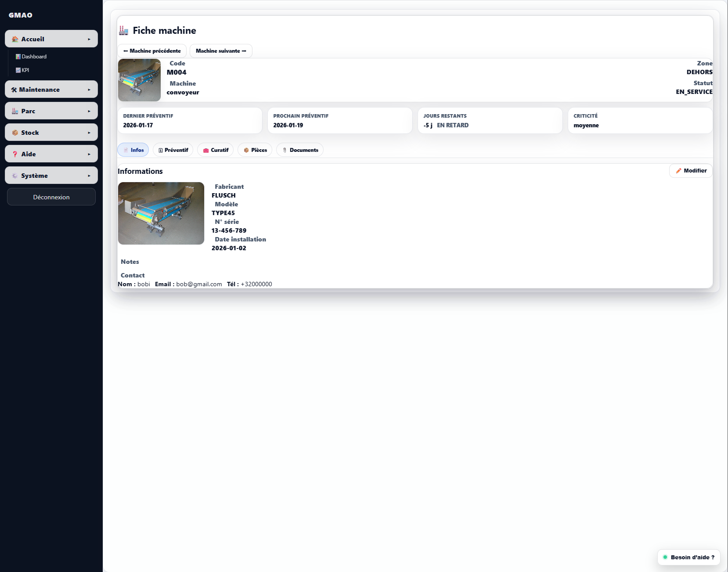Click the gear icon next to Système
The height and width of the screenshot is (572, 728).
15,176
